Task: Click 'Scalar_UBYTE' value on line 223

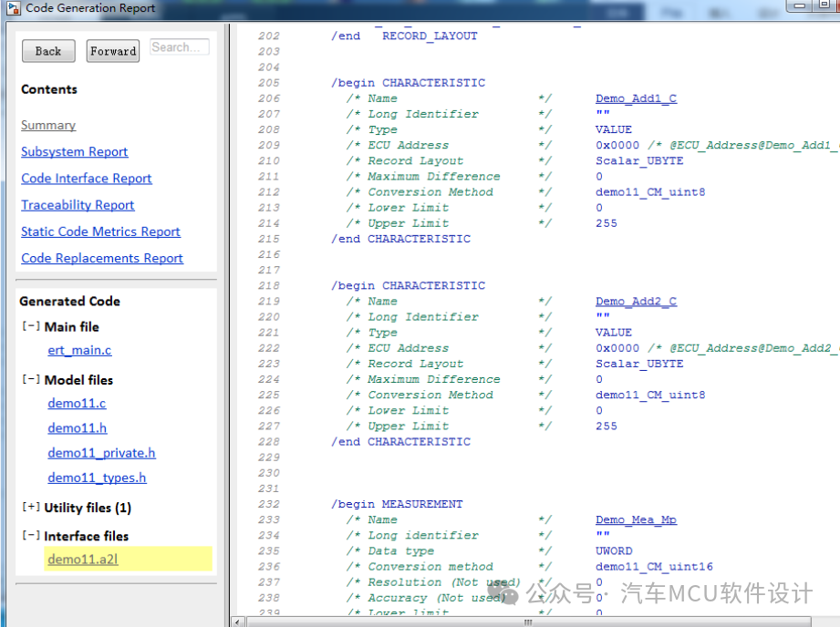Action: [639, 364]
